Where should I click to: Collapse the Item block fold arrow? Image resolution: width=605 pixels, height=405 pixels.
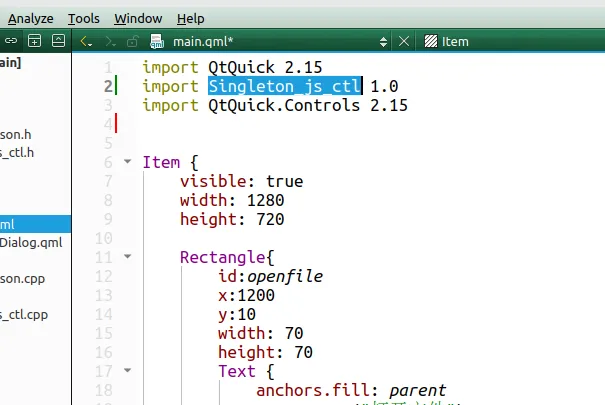pyautogui.click(x=127, y=161)
